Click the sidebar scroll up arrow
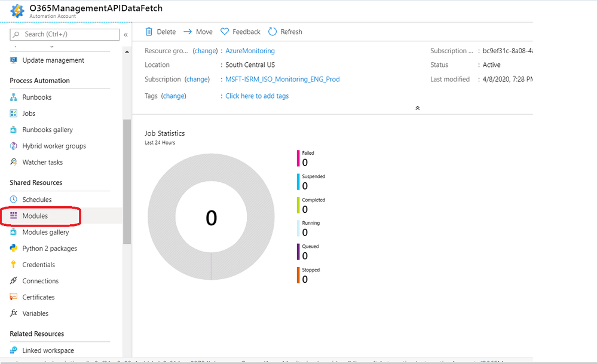This screenshot has width=597, height=364. pyautogui.click(x=127, y=51)
